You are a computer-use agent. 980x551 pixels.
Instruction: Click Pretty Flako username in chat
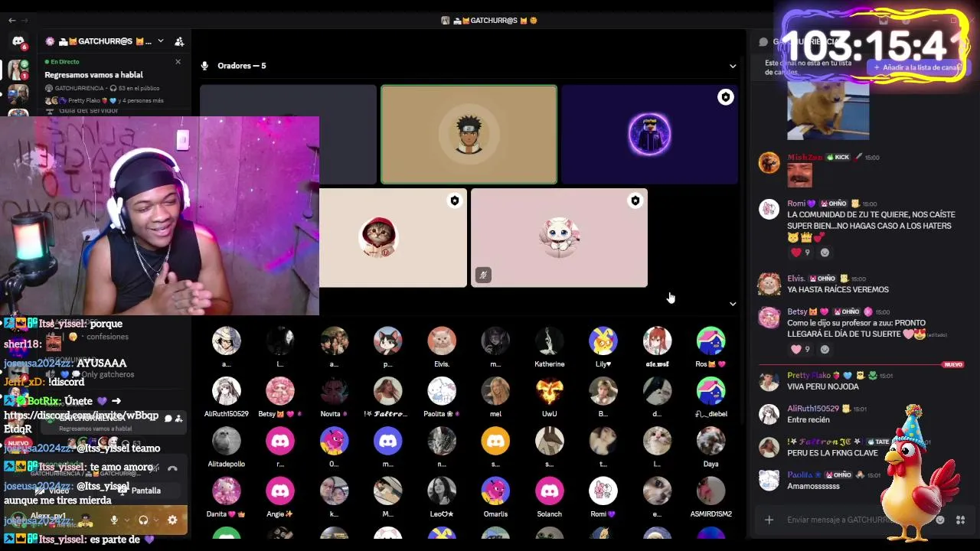pyautogui.click(x=808, y=376)
